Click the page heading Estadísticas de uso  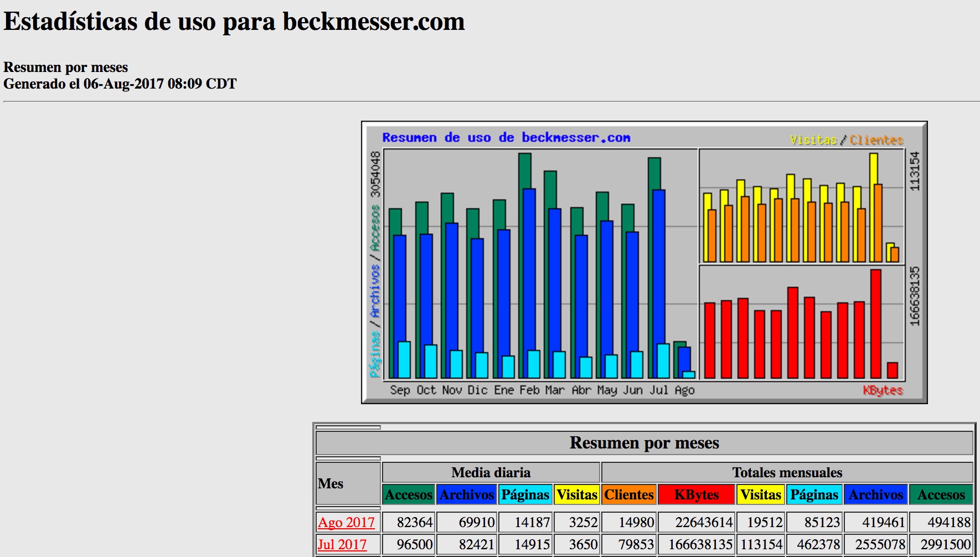(x=234, y=22)
